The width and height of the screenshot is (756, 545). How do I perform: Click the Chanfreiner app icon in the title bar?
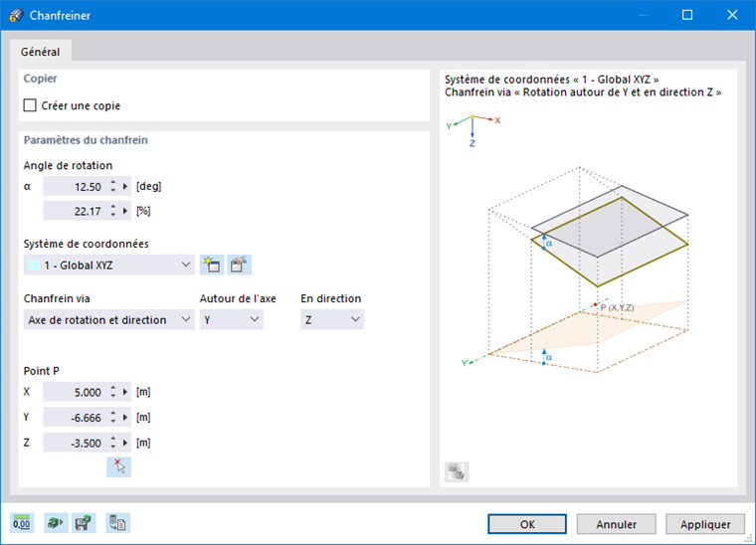click(x=16, y=16)
